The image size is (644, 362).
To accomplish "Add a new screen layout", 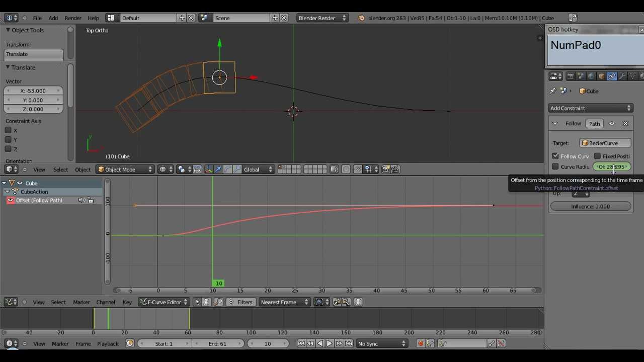I will point(182,18).
